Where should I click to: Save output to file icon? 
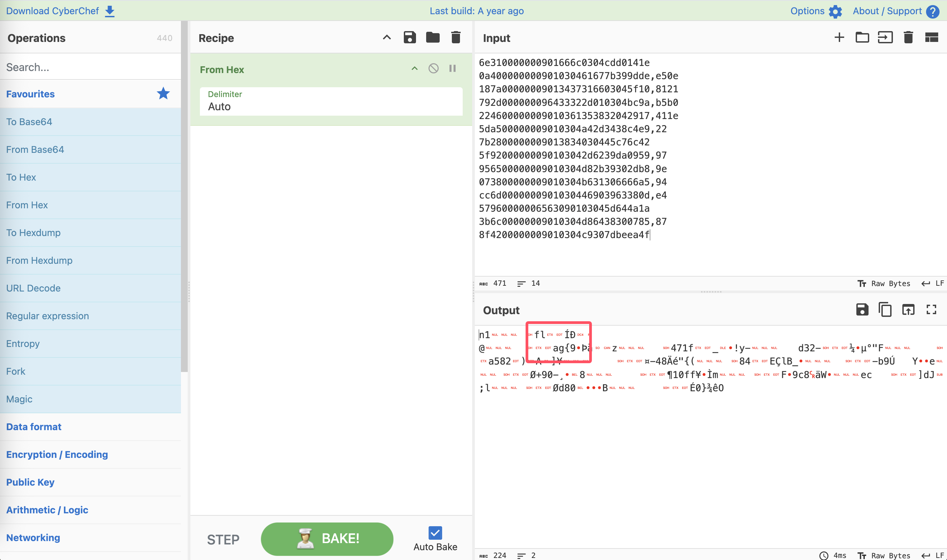[862, 309]
